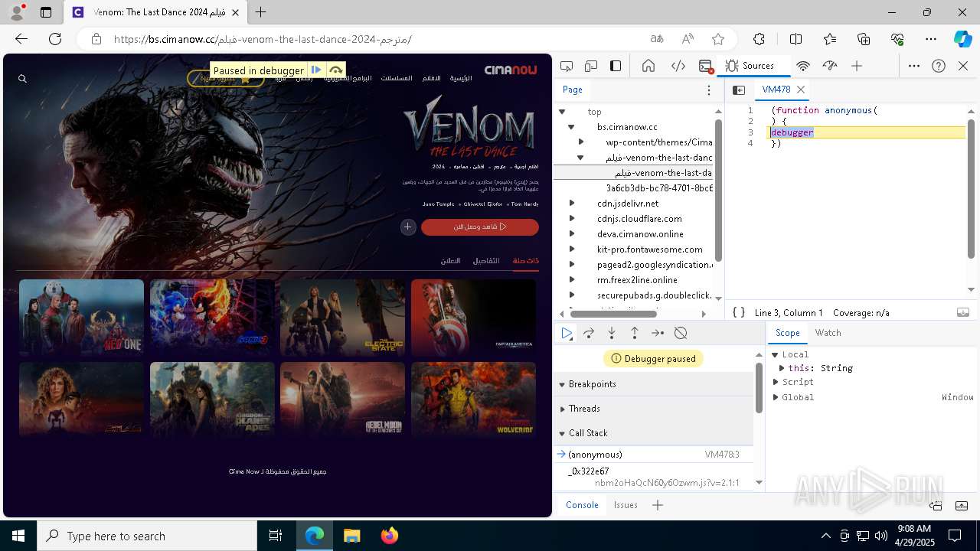This screenshot has height=551, width=980.
Task: Click the browser address bar URL
Action: [x=263, y=39]
